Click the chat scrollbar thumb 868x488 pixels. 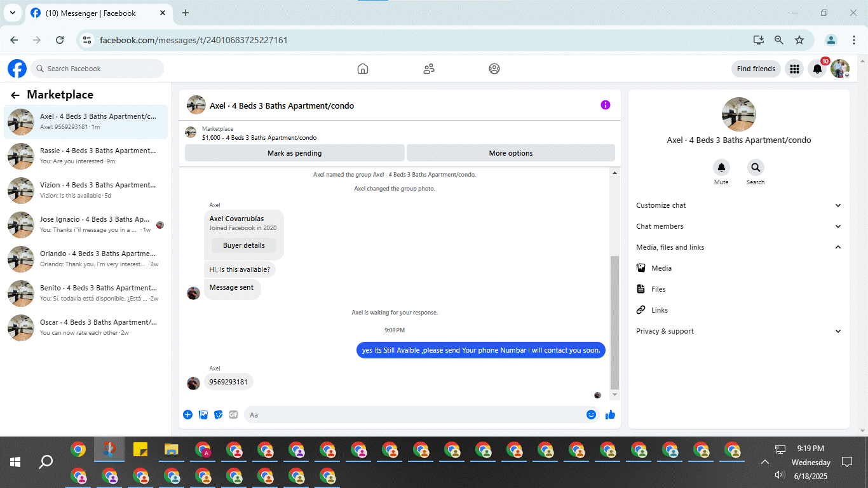(614, 322)
